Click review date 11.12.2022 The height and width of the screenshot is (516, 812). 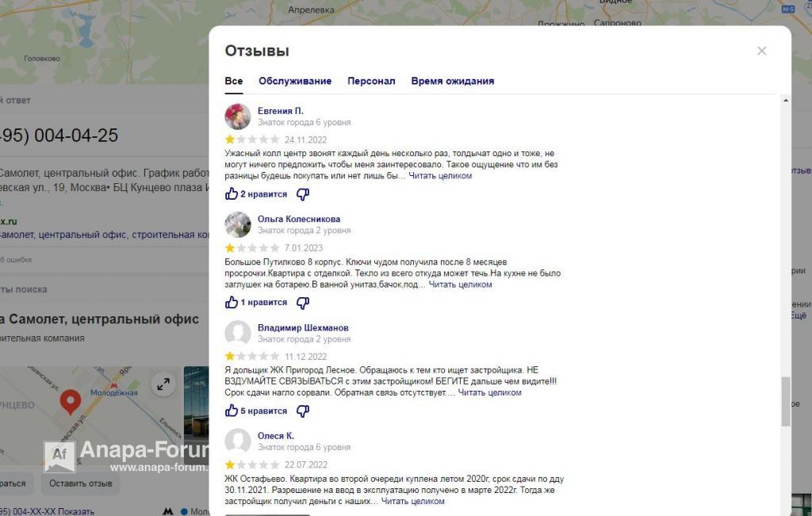click(305, 357)
